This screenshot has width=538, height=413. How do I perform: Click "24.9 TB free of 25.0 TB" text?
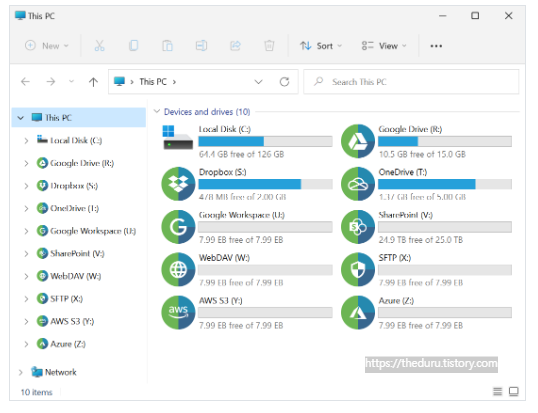pos(421,239)
